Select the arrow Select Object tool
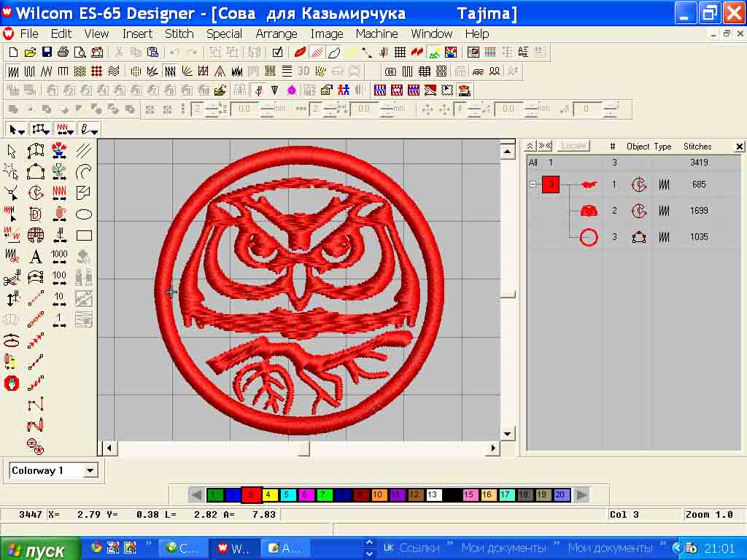The width and height of the screenshot is (747, 560). [x=12, y=151]
